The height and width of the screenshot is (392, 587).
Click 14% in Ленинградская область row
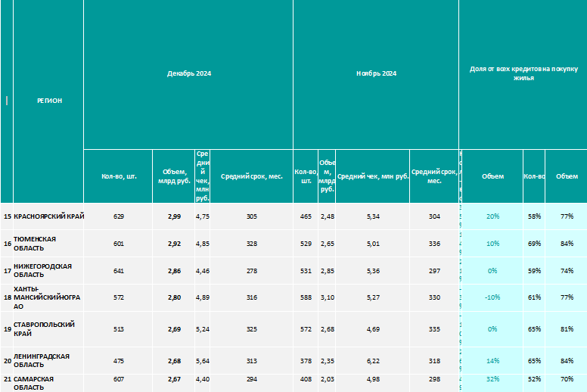tap(492, 361)
